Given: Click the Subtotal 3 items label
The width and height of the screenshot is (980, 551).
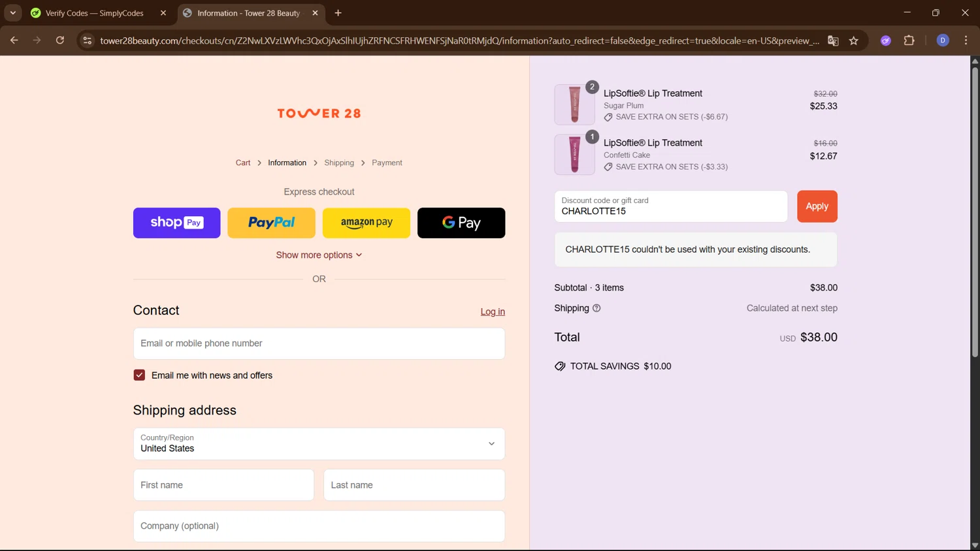Looking at the screenshot, I should [x=589, y=288].
